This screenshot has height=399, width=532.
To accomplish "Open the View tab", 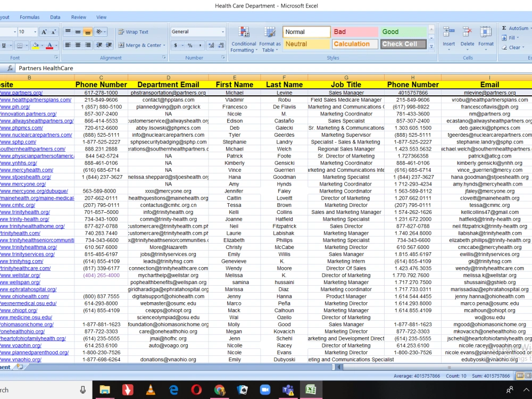I will 101,17.
